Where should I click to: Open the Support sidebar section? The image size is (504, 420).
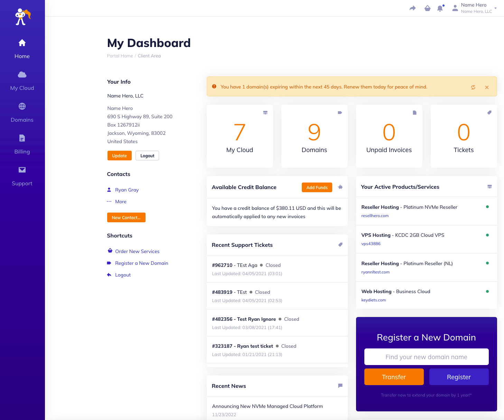click(x=22, y=176)
